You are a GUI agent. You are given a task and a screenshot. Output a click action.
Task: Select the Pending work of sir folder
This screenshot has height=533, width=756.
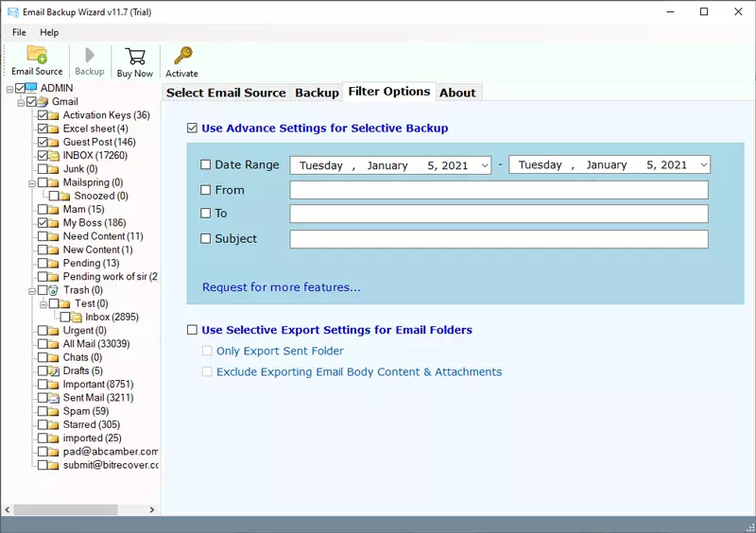click(111, 277)
